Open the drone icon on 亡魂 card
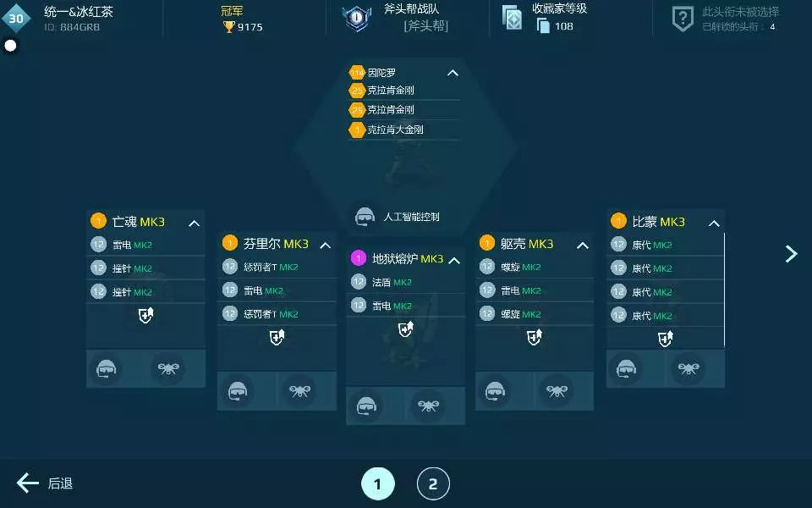The image size is (812, 508). coord(167,369)
